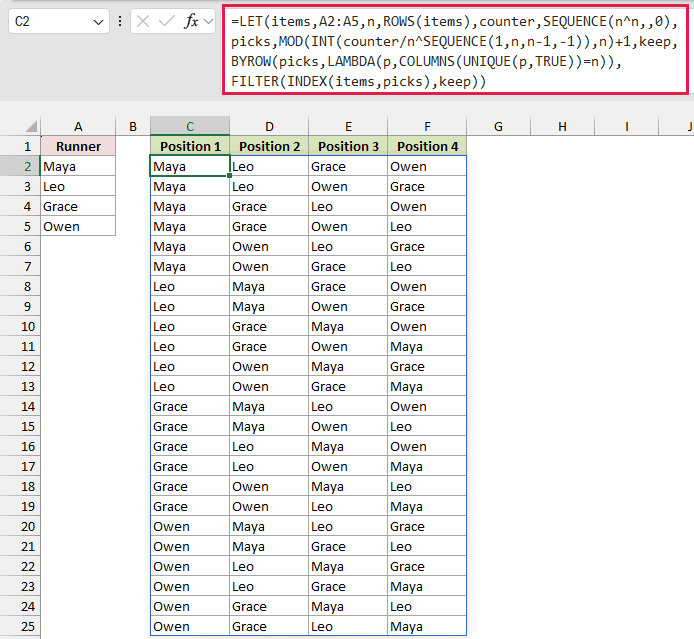Select column H header

pyautogui.click(x=562, y=127)
